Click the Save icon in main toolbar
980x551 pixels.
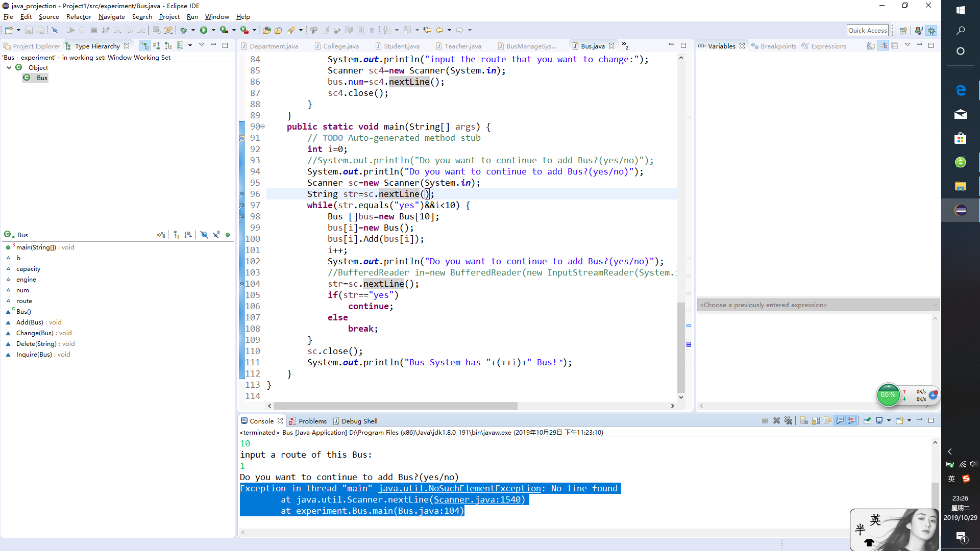click(29, 30)
